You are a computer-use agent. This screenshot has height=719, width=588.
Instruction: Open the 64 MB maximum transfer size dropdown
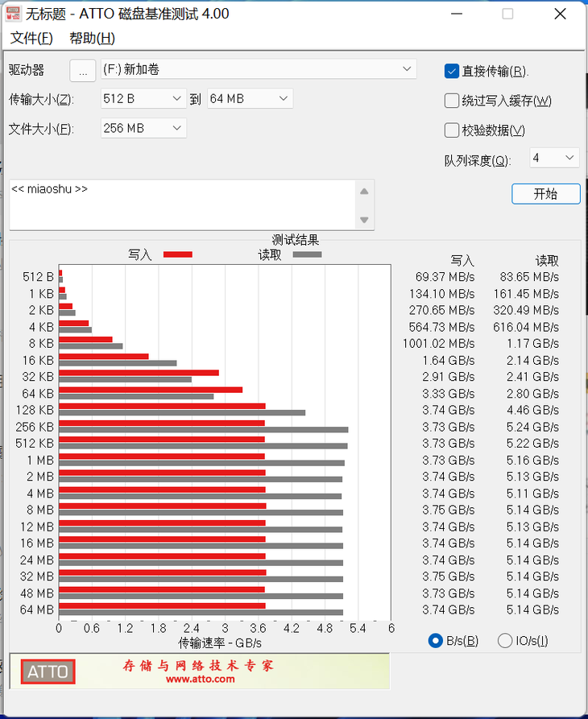(250, 98)
